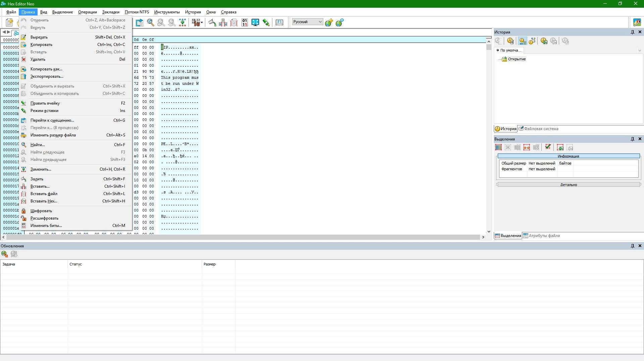This screenshot has width=644, height=361.
Task: Click the next document tab arrow
Action: [x=9, y=32]
